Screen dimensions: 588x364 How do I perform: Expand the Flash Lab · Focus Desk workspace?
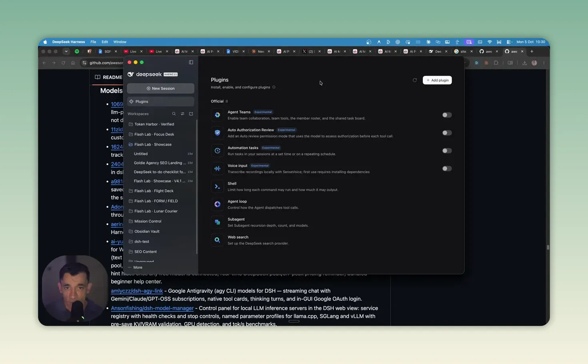tap(160, 134)
